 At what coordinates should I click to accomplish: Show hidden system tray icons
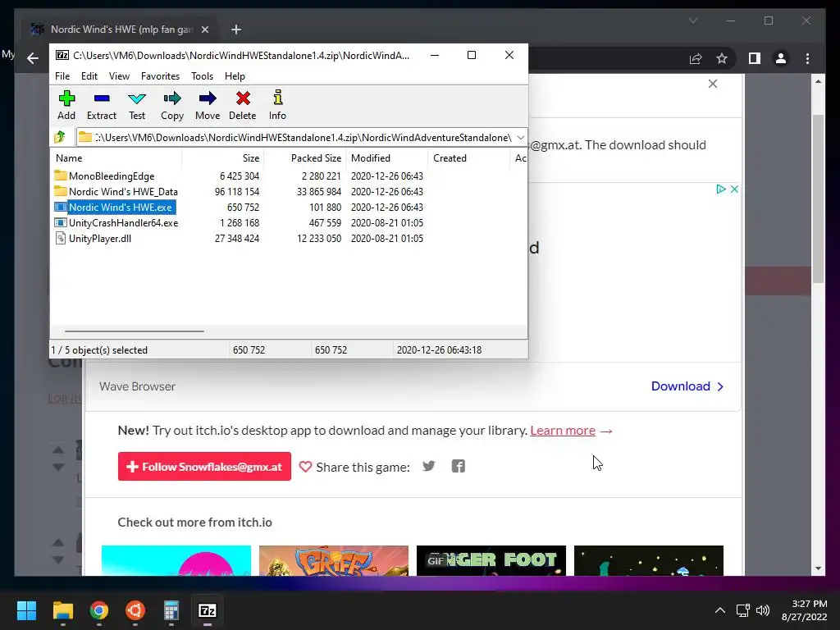coord(720,610)
